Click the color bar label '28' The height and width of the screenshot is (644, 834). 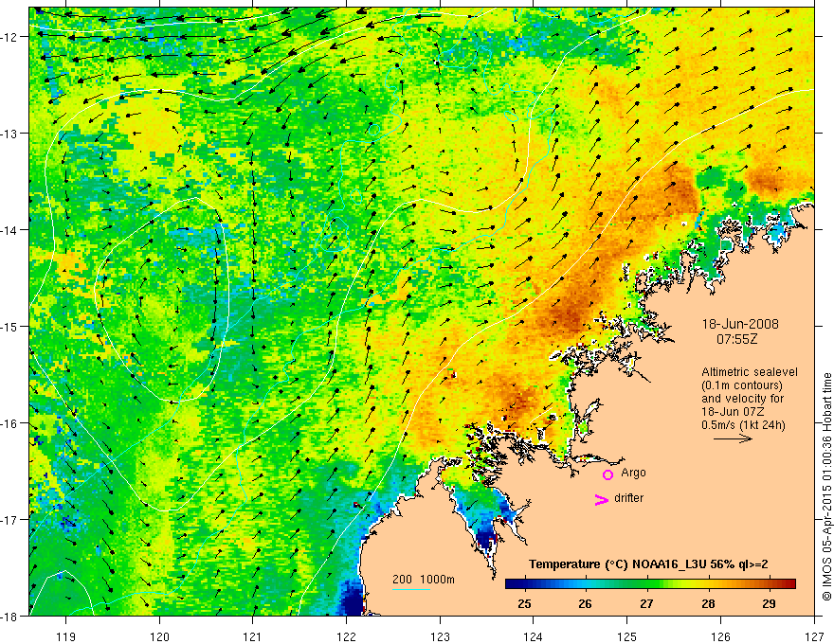[x=708, y=603]
